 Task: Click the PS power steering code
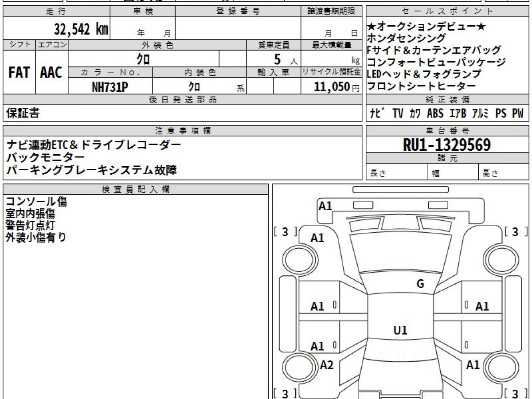point(501,113)
